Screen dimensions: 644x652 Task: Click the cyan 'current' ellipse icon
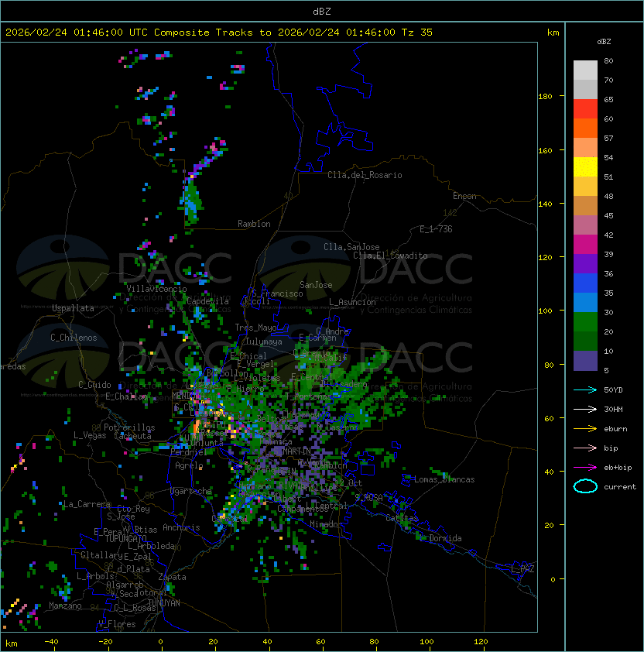click(585, 486)
